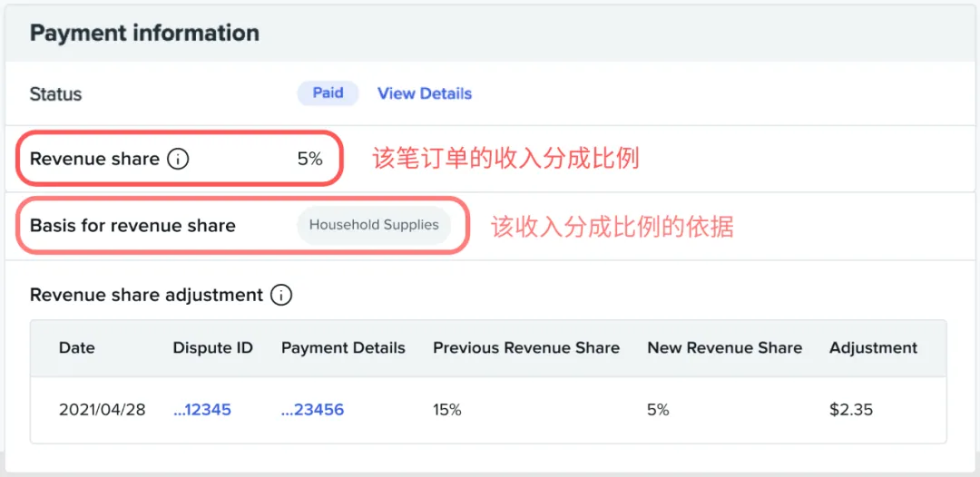The image size is (980, 477).
Task: Click the Paid status badge
Action: click(328, 93)
